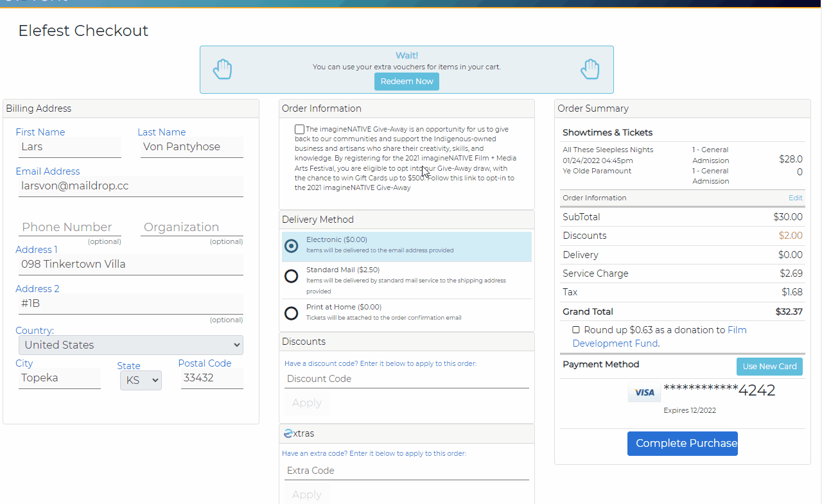Click the City field
Screen dimensions: 822x504
coord(60,378)
